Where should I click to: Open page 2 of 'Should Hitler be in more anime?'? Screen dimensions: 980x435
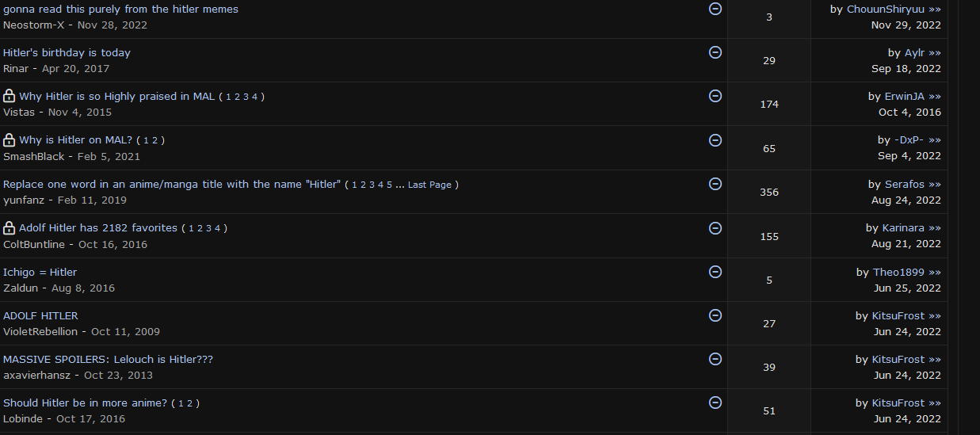click(189, 403)
